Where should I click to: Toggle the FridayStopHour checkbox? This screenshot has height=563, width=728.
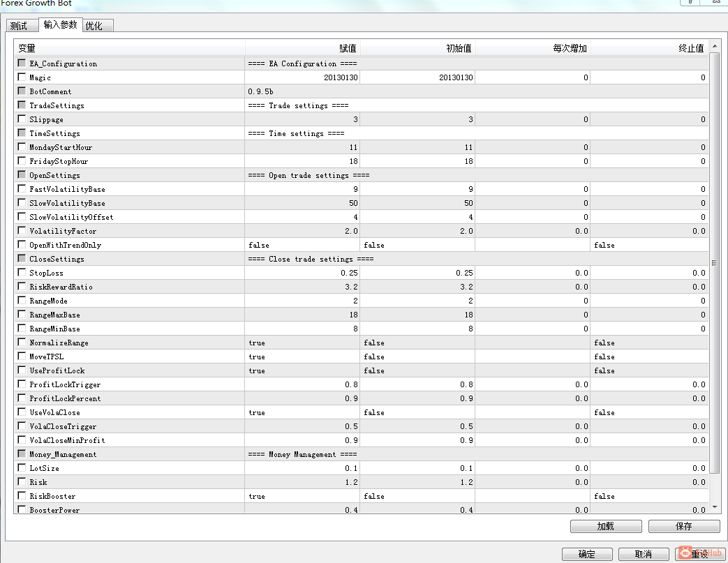pos(22,160)
